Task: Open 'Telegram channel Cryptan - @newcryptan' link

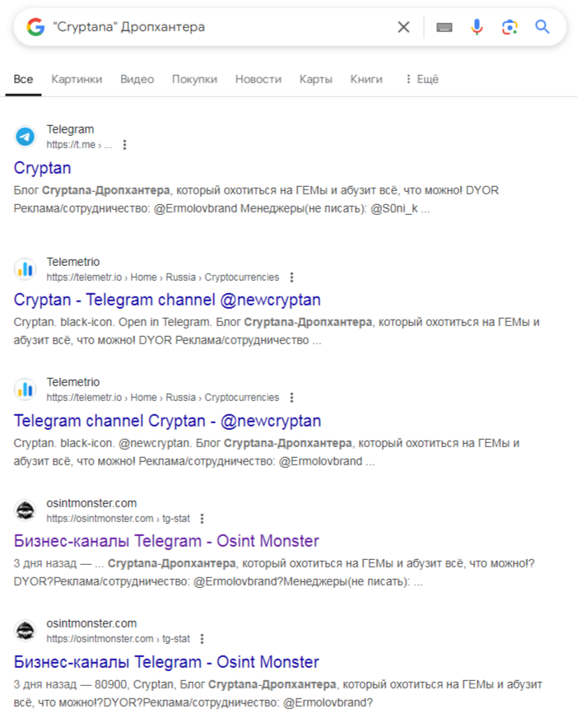Action: coord(167,421)
